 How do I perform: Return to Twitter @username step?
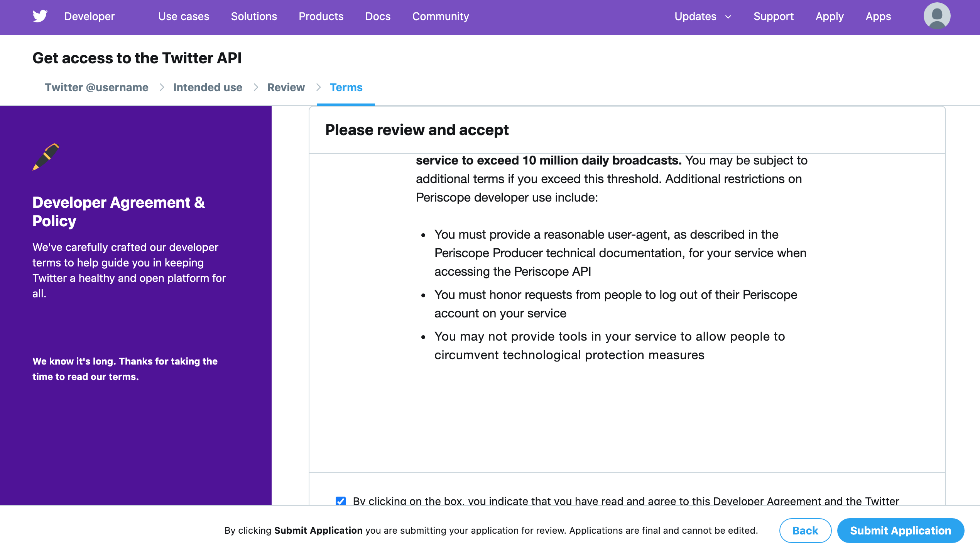tap(96, 88)
